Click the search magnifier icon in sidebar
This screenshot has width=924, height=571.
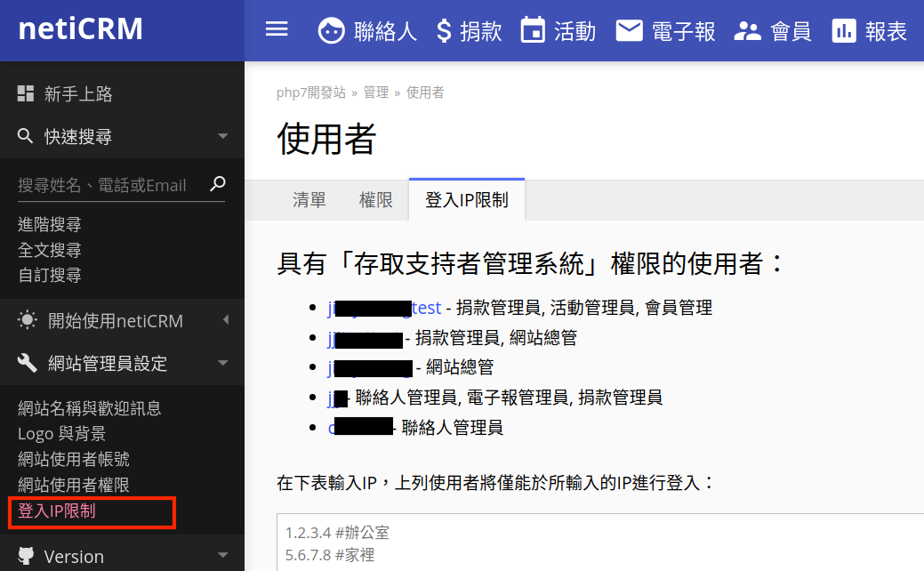[x=218, y=184]
